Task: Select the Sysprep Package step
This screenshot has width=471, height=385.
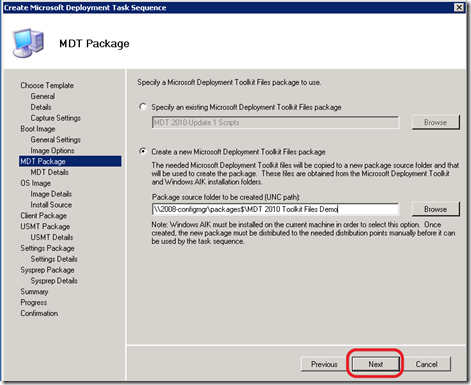Action: tap(47, 270)
